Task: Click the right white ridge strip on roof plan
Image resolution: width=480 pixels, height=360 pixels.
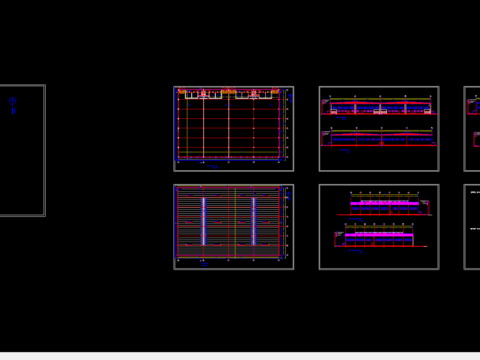Action: (x=254, y=221)
